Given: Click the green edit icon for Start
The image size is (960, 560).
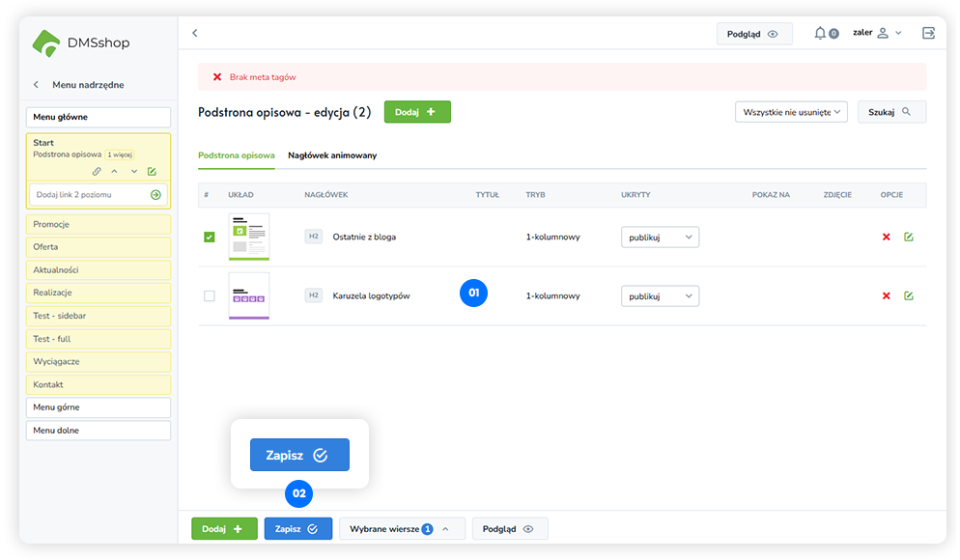Looking at the screenshot, I should (x=152, y=172).
